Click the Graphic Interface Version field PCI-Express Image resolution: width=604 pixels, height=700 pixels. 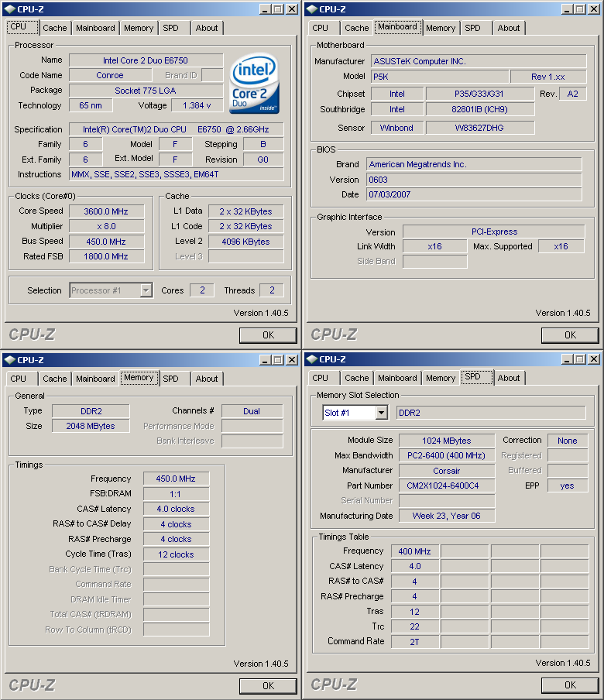[x=494, y=232]
